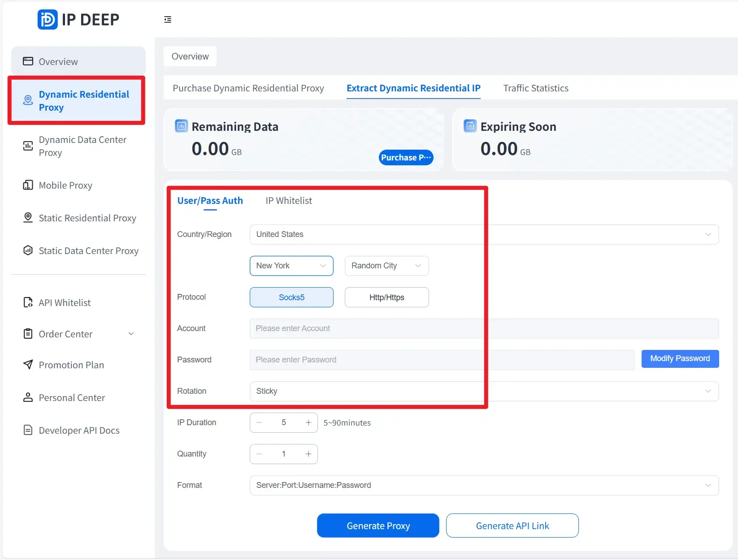Increase Quantity with the plus stepper
This screenshot has height=560, width=738.
click(308, 453)
